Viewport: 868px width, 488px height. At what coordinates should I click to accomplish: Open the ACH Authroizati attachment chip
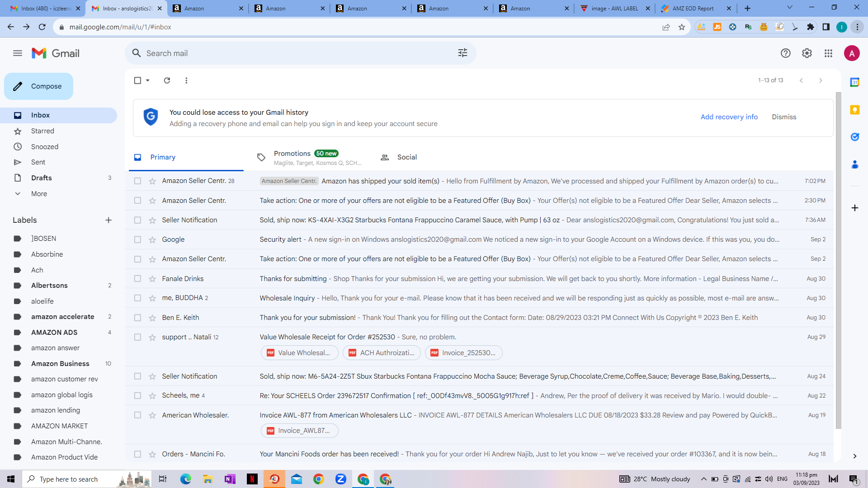coord(382,353)
